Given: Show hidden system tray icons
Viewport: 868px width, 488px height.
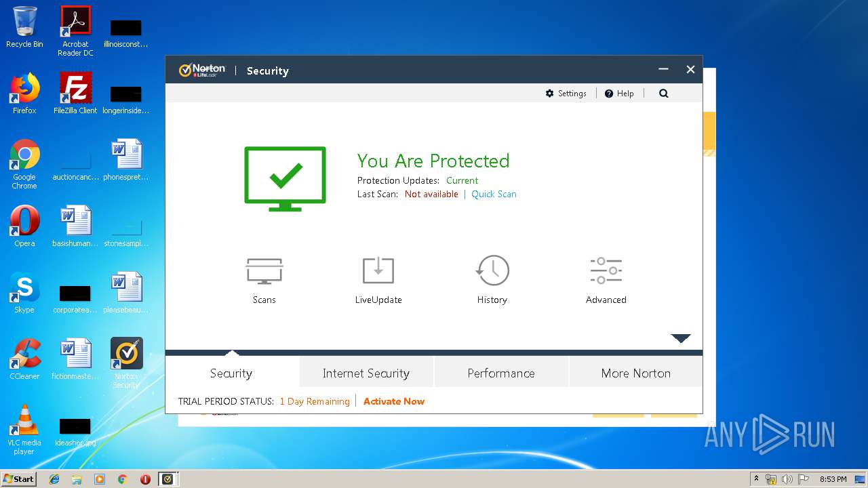Looking at the screenshot, I should [757, 479].
